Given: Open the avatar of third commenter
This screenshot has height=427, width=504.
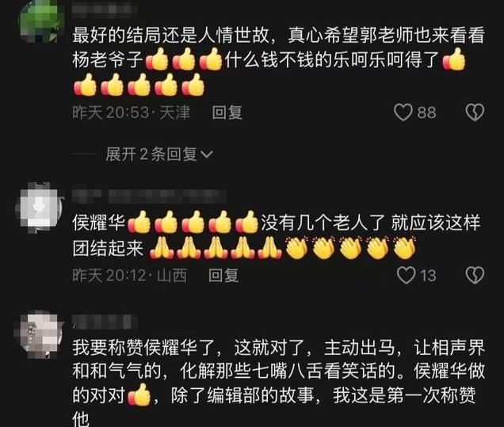Looking at the screenshot, I should tap(39, 334).
